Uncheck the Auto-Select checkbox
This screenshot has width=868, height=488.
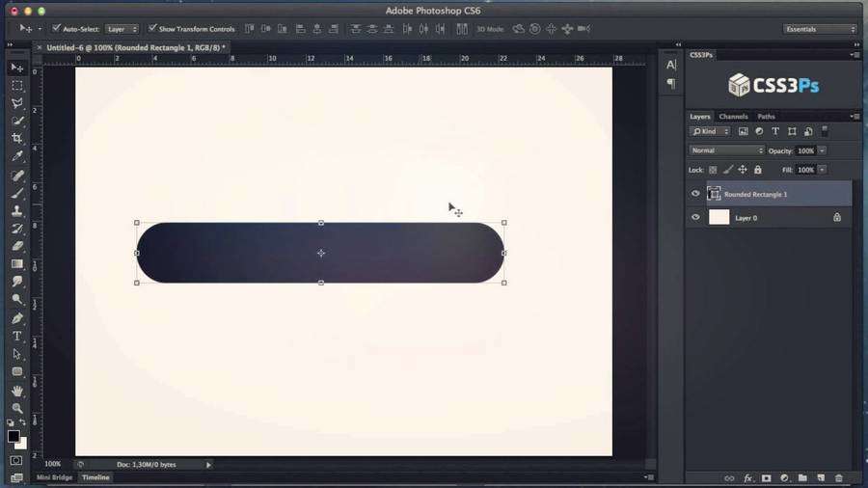tap(57, 28)
